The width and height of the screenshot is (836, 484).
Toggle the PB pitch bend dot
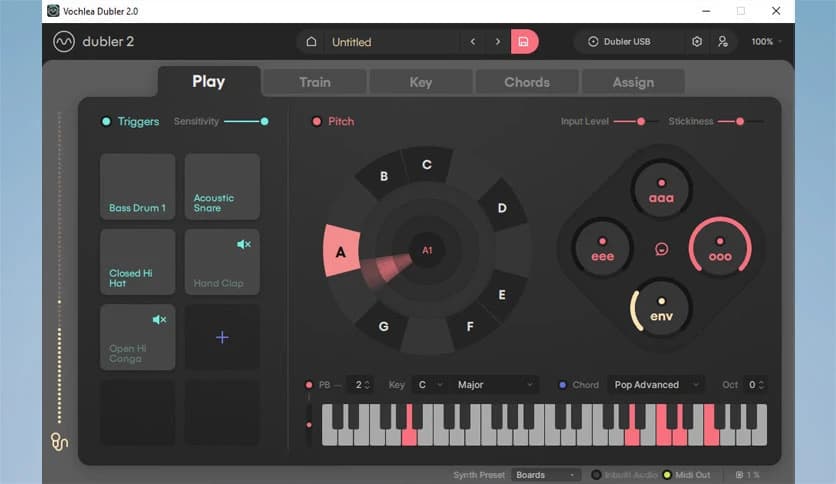(309, 385)
